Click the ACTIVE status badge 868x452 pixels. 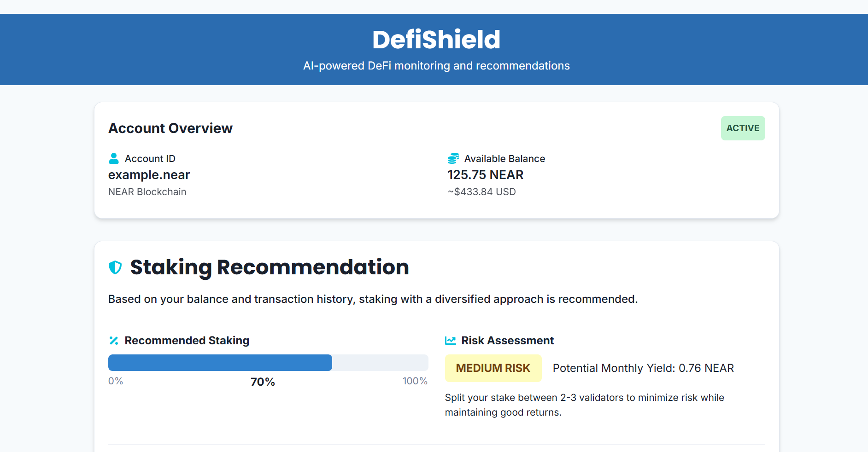[743, 128]
